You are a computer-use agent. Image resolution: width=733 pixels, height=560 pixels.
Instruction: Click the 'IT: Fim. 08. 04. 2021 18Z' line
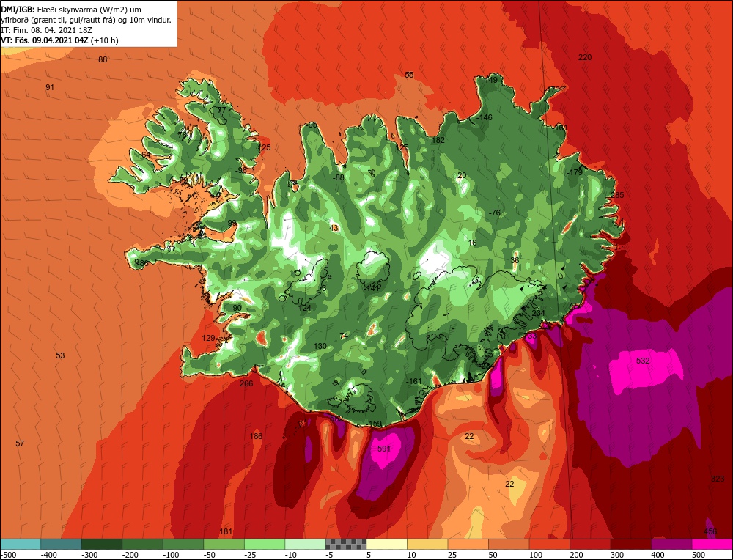46,30
